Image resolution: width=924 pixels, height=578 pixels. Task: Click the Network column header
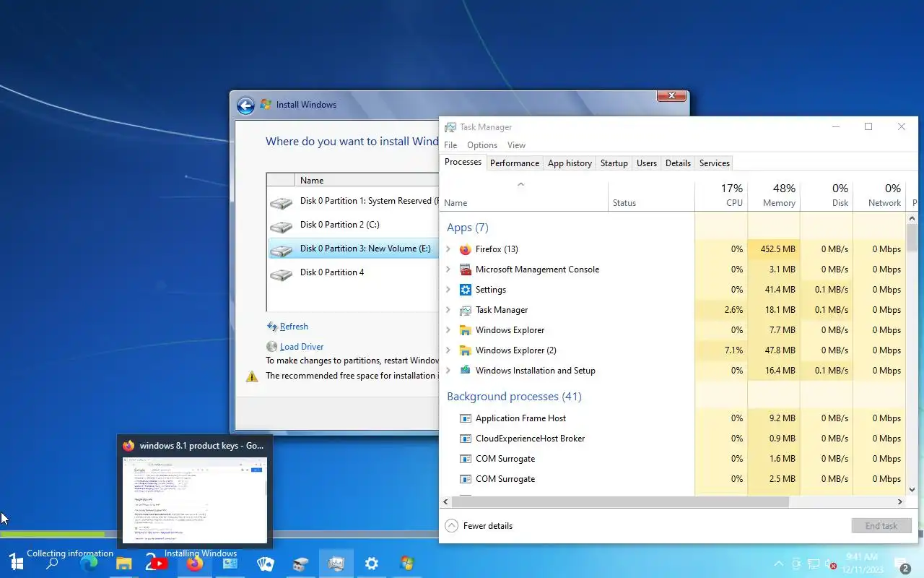[879, 195]
